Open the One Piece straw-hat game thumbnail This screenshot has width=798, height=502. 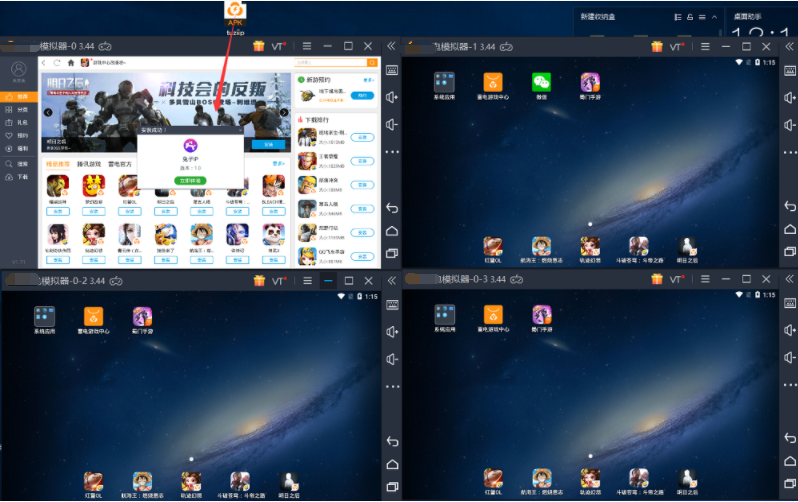point(202,234)
